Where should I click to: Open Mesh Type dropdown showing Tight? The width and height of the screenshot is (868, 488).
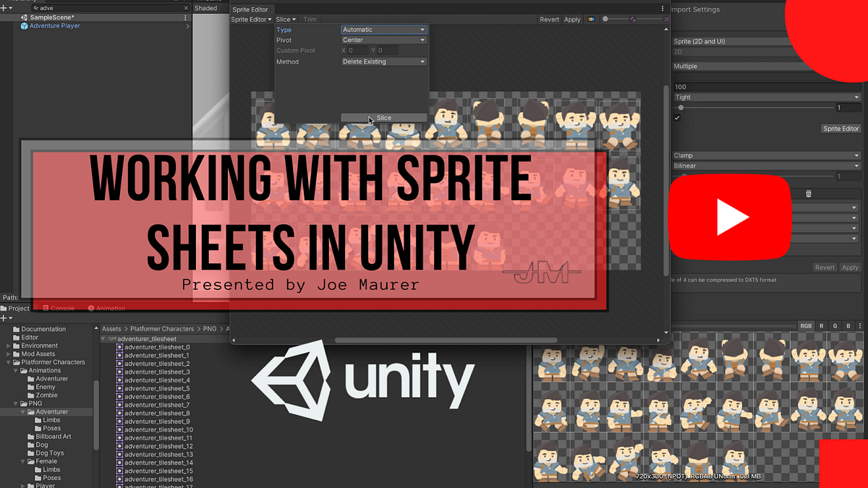(x=767, y=97)
